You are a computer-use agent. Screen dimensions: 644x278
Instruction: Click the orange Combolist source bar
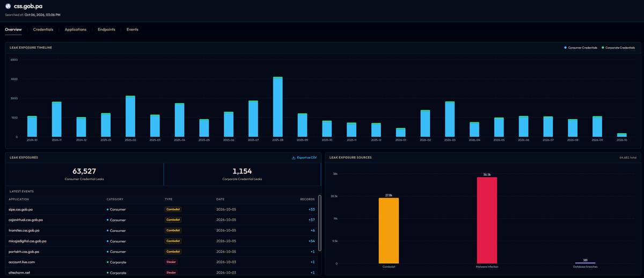(x=389, y=231)
